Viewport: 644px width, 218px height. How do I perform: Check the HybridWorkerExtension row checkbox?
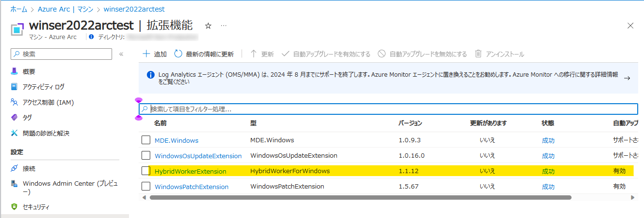pos(146,171)
